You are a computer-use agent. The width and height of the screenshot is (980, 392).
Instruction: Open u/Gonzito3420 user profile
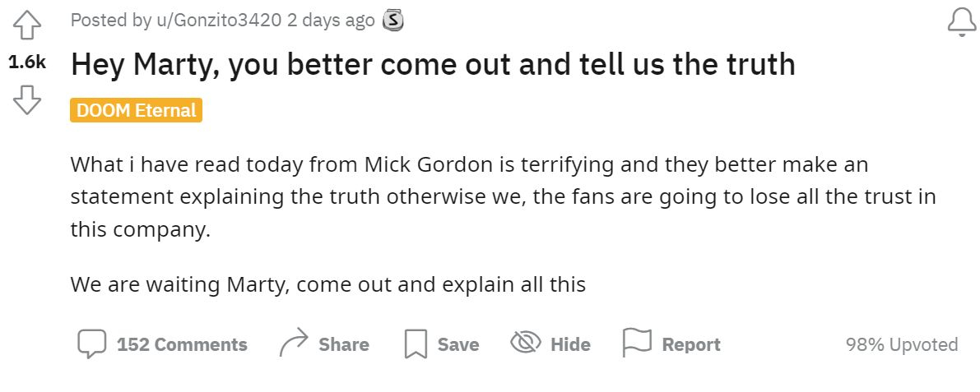coord(219,21)
